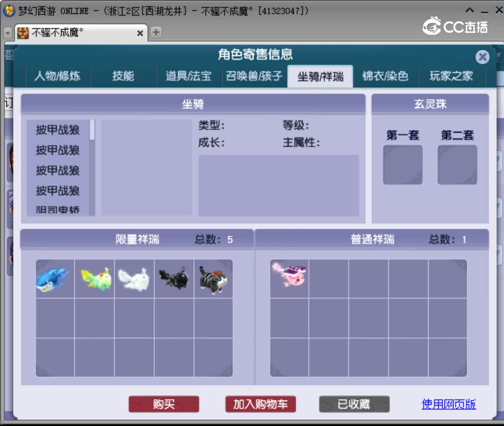This screenshot has width=504, height=426.
Task: Click the mount preview image area
Action: pyautogui.click(x=147, y=168)
